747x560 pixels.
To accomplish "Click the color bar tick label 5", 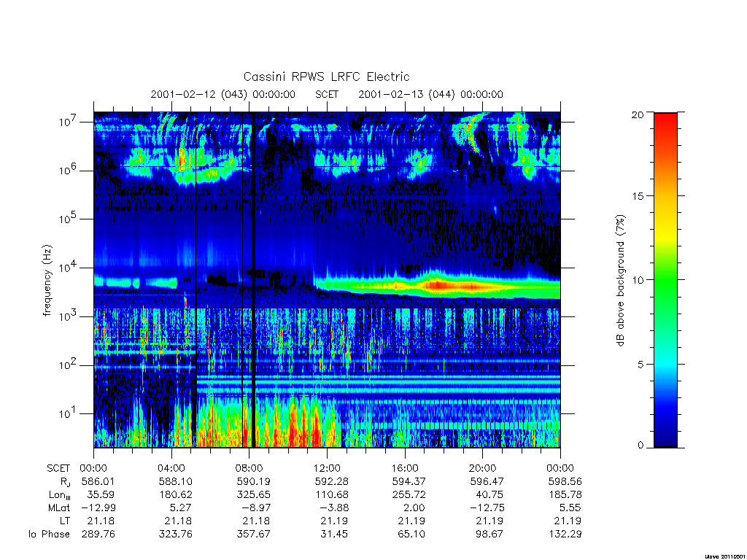I will pos(640,365).
